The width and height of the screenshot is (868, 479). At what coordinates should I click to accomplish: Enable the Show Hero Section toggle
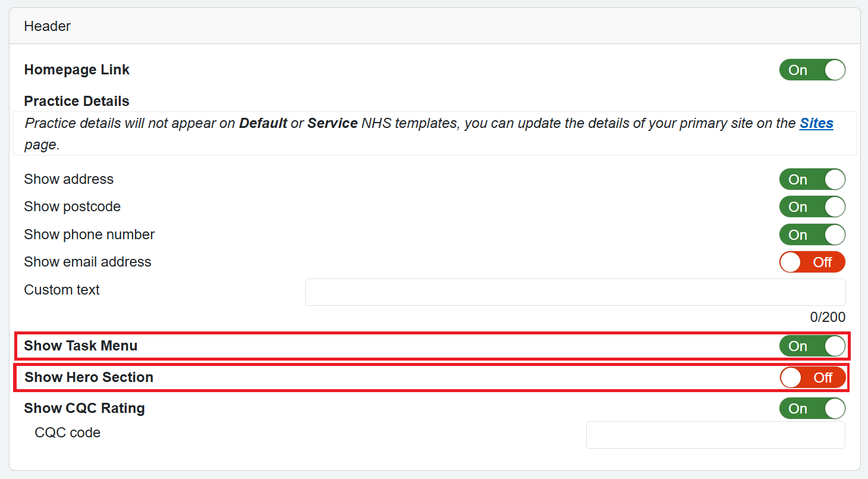coord(813,377)
